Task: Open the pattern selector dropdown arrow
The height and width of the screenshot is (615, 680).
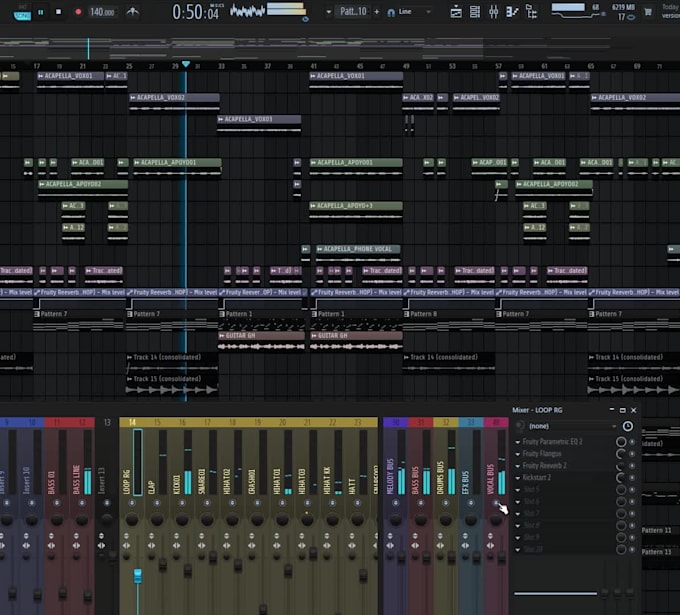Action: [328, 12]
